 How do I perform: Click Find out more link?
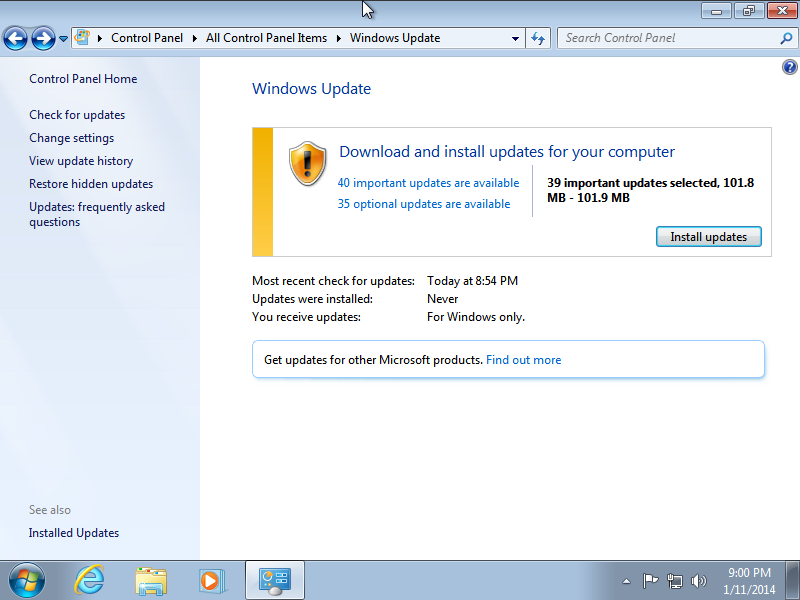[523, 360]
